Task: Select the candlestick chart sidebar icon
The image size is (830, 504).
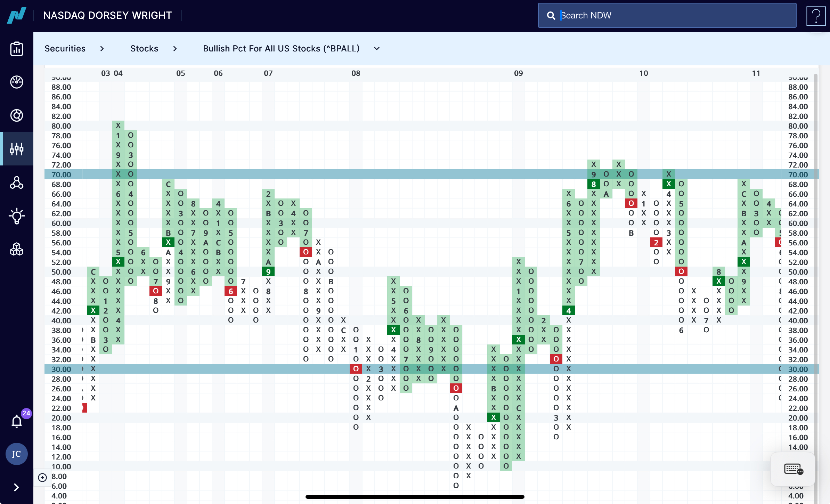Action: tap(17, 149)
